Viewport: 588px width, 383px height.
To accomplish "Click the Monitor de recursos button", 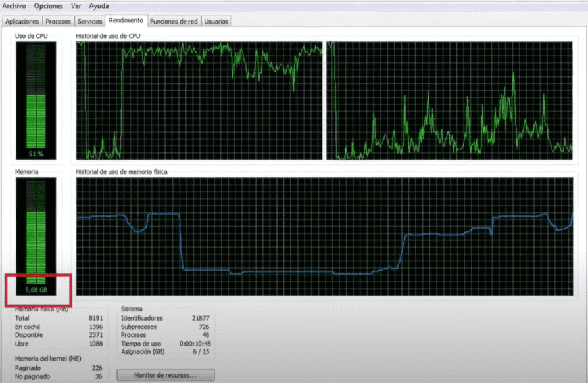I will tap(165, 375).
